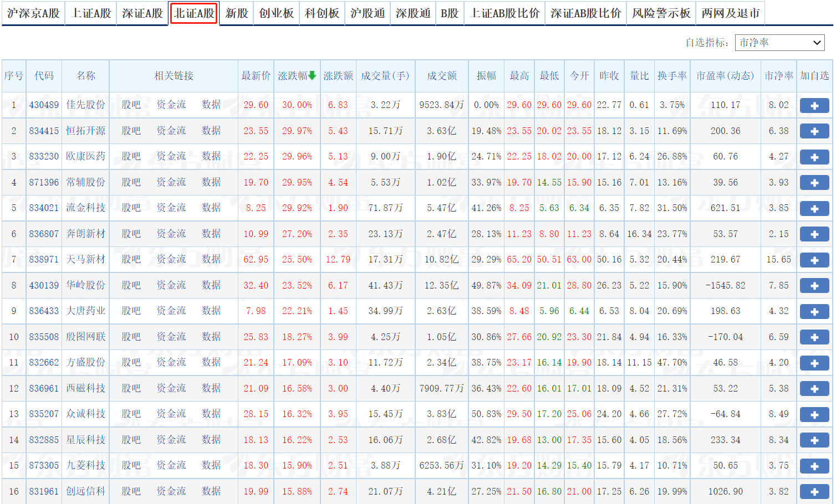Sort table by 成交额 column header

point(441,77)
